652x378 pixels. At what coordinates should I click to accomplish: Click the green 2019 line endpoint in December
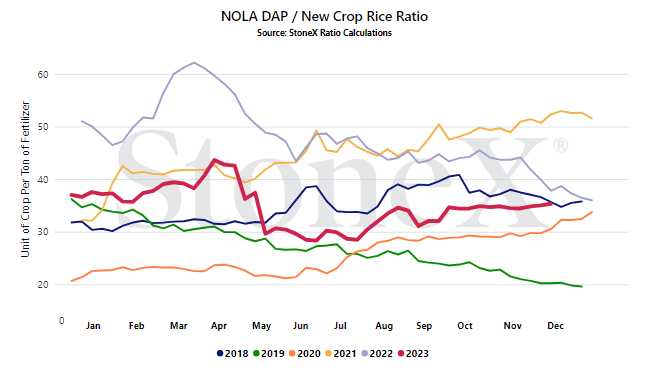click(581, 286)
